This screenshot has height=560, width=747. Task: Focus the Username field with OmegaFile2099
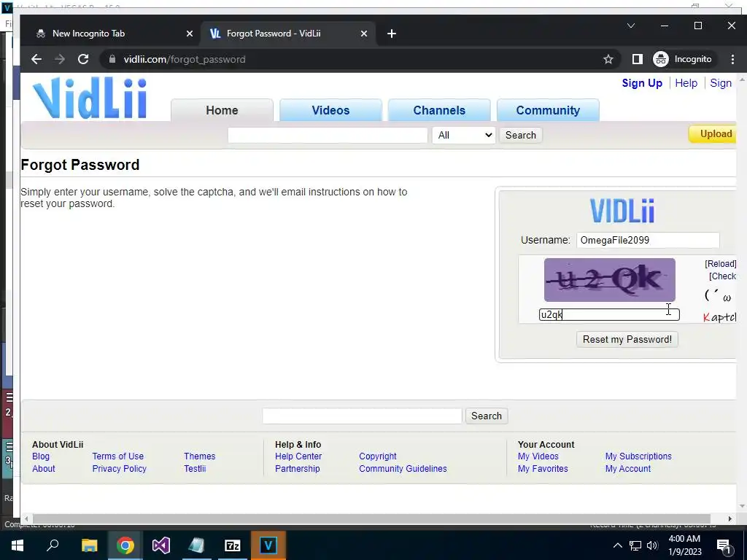[648, 240]
